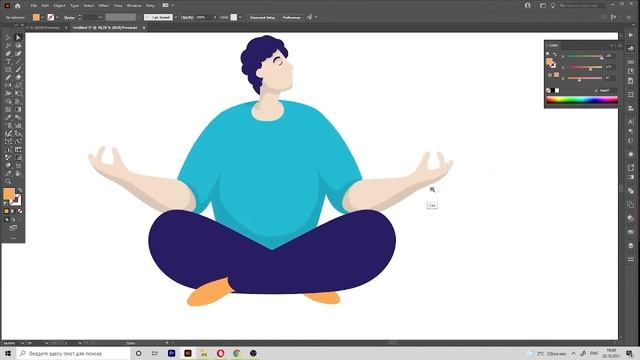Select the Magic Wand tool
This screenshot has width=640, height=360.
[x=8, y=45]
